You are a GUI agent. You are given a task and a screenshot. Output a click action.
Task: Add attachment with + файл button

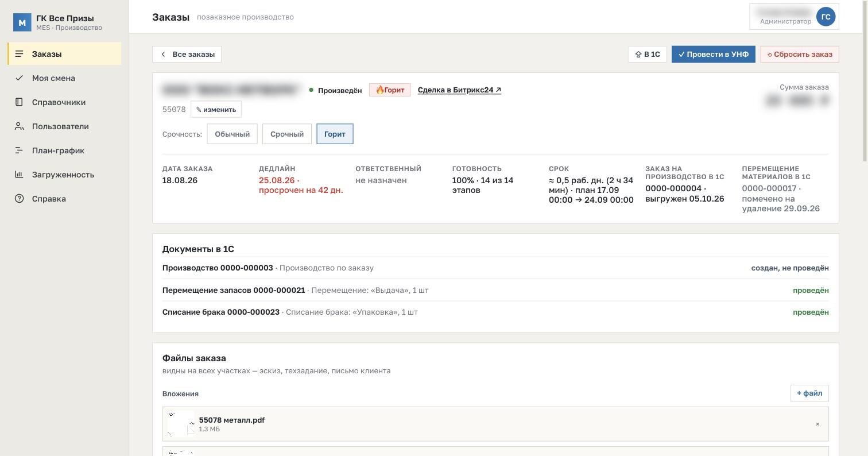[809, 393]
